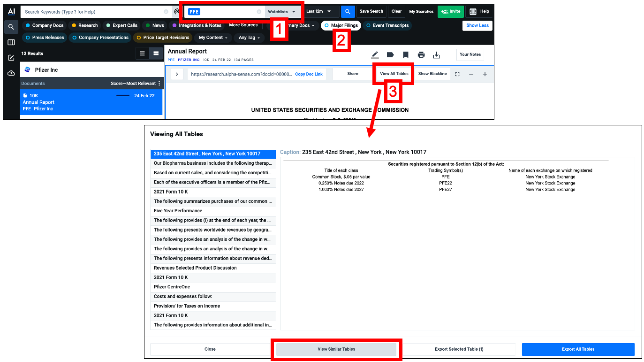Toggle the Press Releases filter chip
The width and height of the screenshot is (644, 362).
tap(44, 38)
